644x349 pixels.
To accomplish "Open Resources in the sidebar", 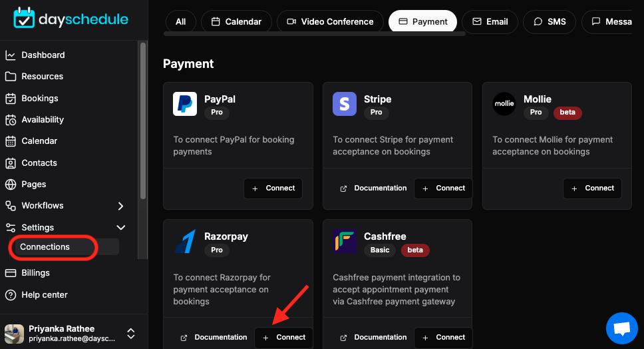I will tap(42, 77).
